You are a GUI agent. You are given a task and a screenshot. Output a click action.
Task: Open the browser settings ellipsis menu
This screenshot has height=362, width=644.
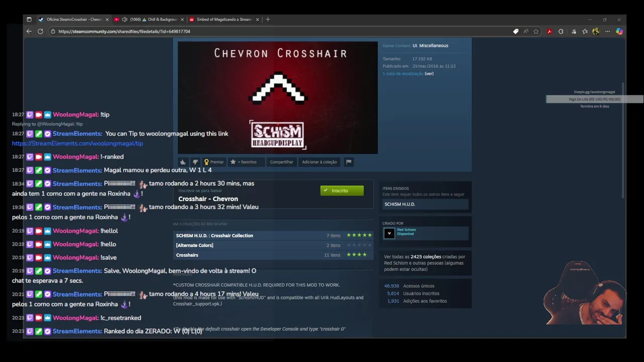(607, 31)
